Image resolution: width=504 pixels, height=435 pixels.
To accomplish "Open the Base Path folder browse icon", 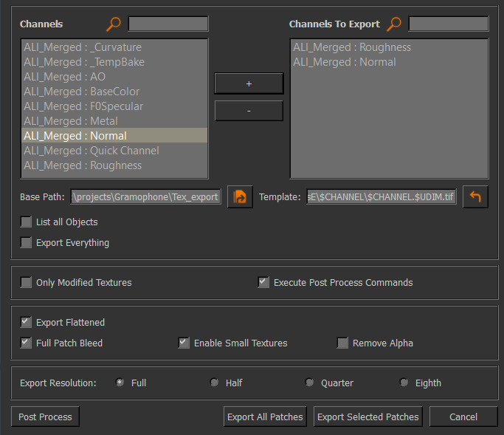I will tap(240, 196).
